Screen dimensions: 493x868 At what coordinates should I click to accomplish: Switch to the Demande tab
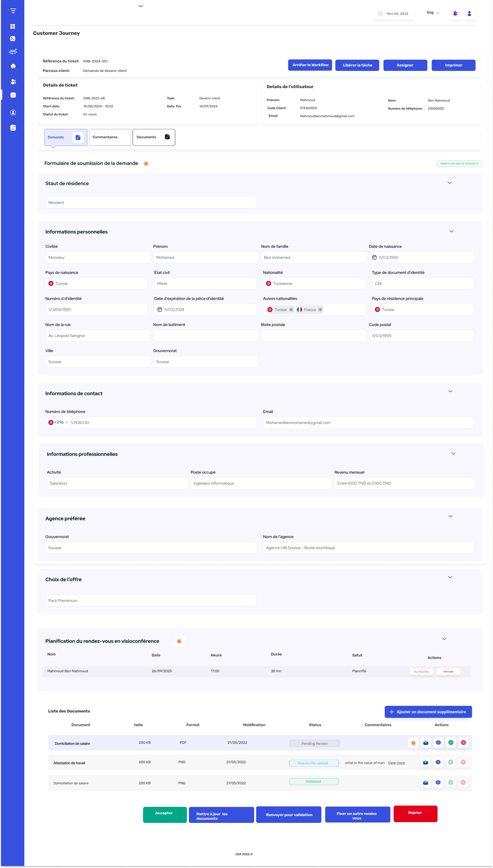(66, 137)
